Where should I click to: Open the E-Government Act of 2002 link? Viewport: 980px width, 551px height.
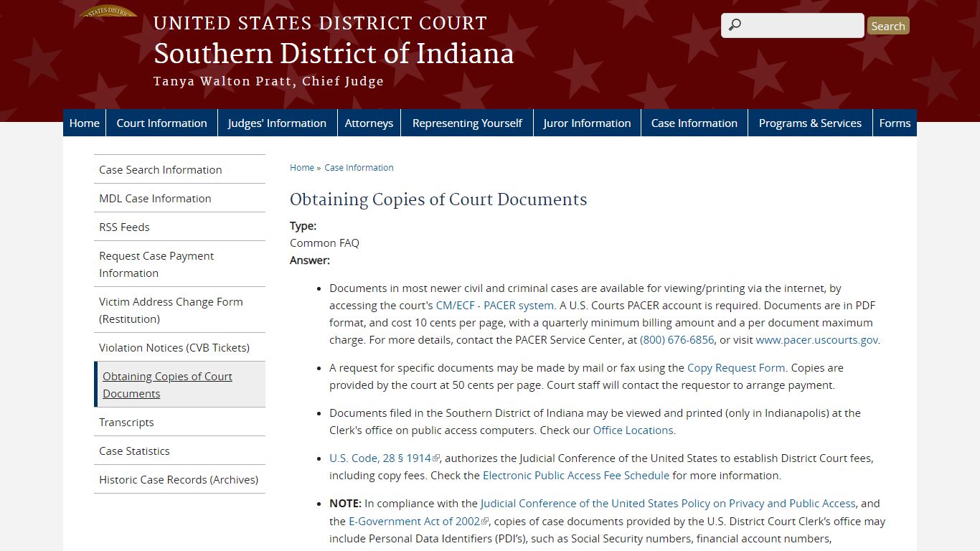(x=414, y=521)
